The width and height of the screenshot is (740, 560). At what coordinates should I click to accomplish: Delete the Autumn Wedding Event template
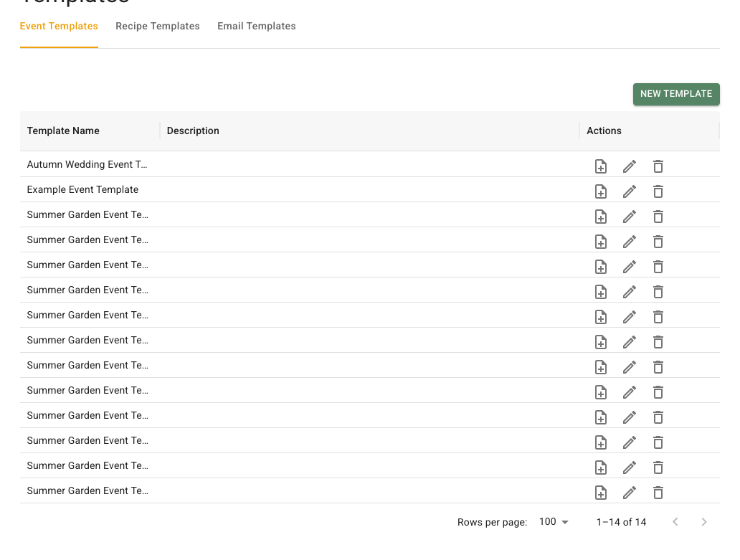click(658, 166)
